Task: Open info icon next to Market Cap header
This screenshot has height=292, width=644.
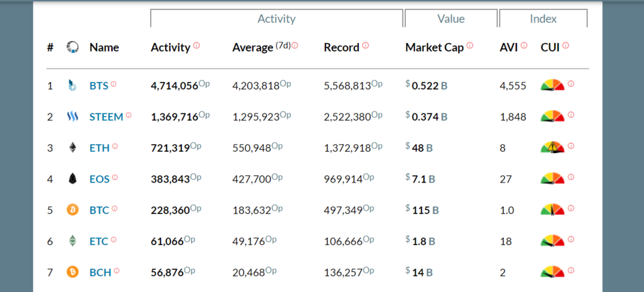Action: tap(470, 45)
